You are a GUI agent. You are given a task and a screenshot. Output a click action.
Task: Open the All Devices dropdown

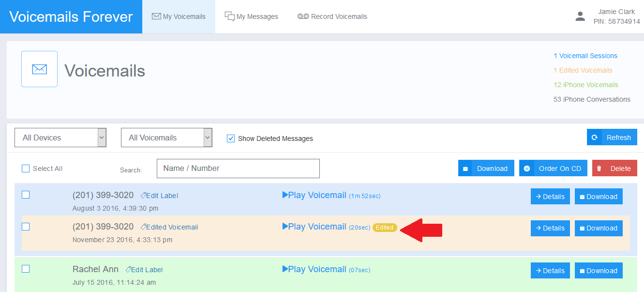click(x=60, y=138)
